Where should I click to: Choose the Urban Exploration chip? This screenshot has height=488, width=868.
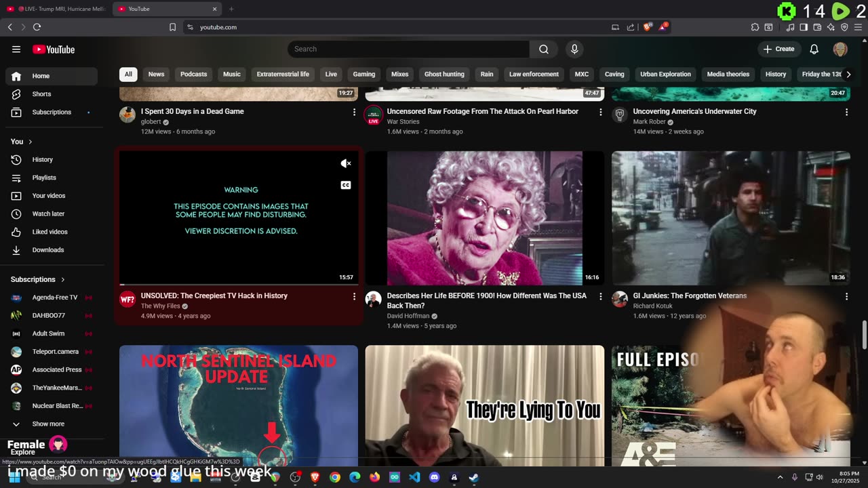pos(665,75)
